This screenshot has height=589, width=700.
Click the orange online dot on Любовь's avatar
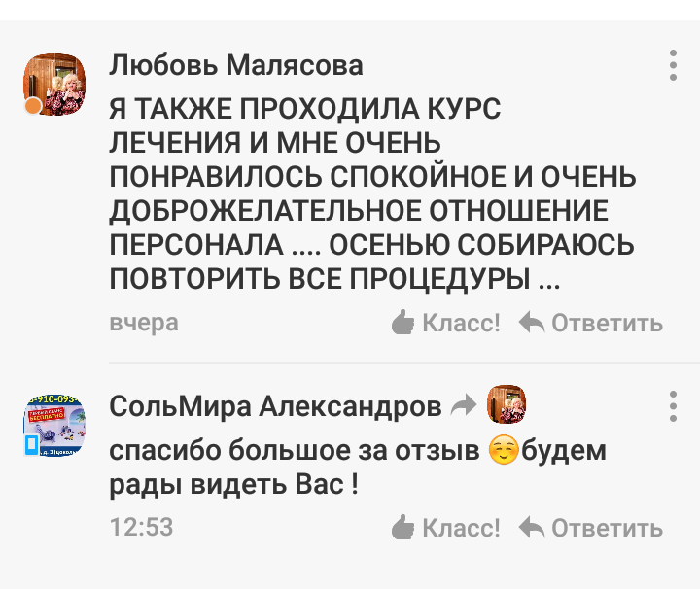[33, 105]
